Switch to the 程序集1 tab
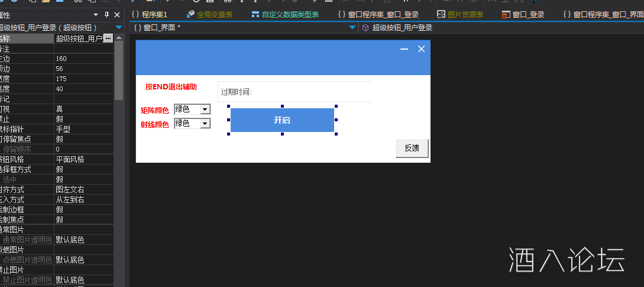The width and height of the screenshot is (644, 287). click(150, 15)
